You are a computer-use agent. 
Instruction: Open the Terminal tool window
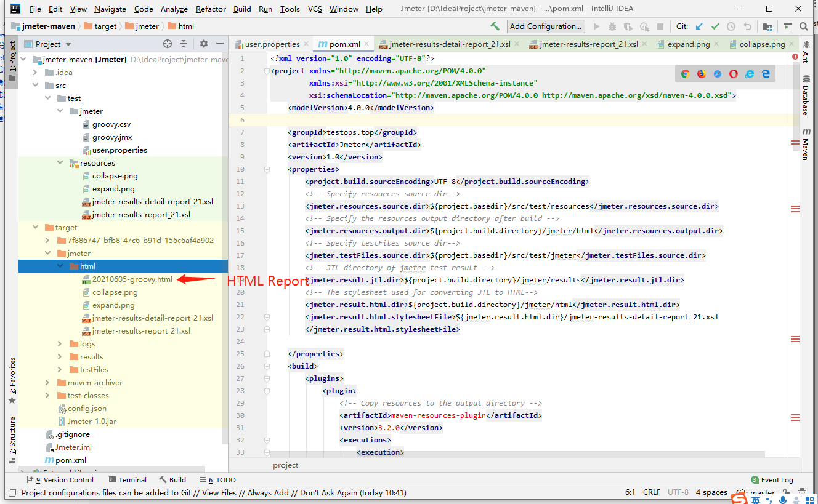point(128,480)
